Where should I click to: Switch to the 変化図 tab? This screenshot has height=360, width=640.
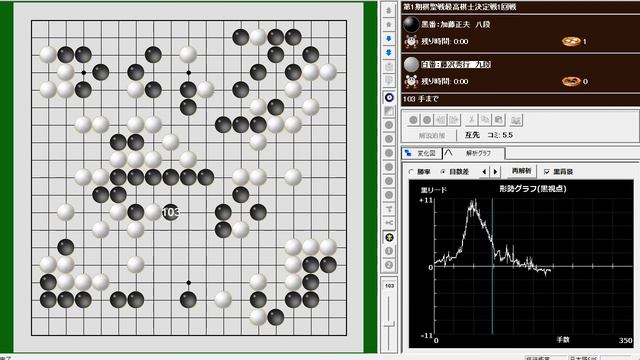click(x=422, y=153)
